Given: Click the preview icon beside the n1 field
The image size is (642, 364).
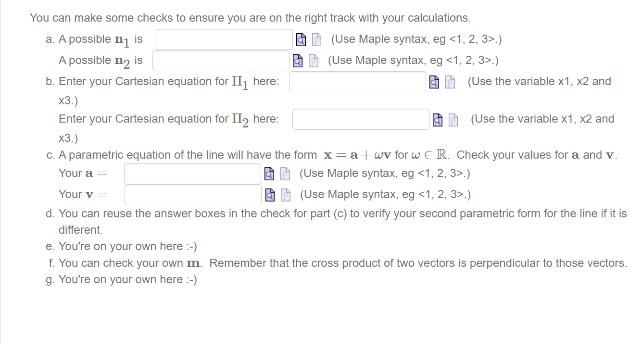Looking at the screenshot, I should (x=301, y=39).
